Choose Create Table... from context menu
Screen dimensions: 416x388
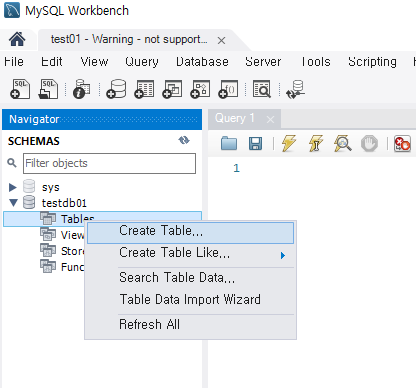pos(190,232)
